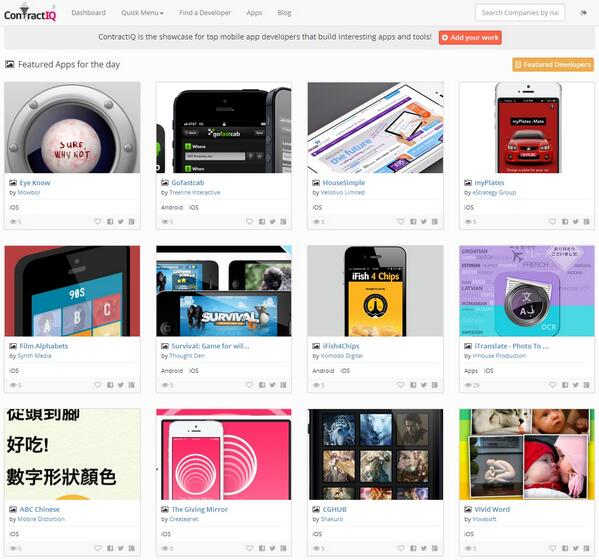Open the HouseSimple app thumbnail
599x560 pixels.
(x=375, y=127)
